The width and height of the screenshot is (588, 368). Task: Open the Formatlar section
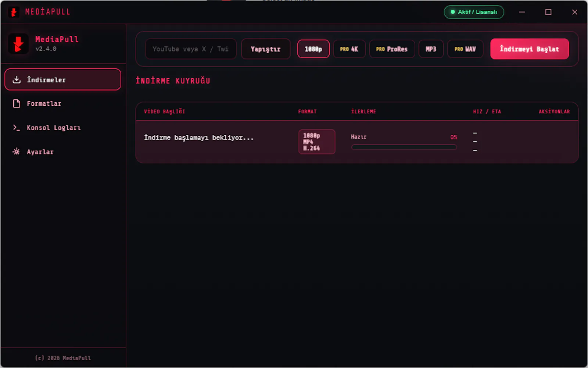click(63, 103)
